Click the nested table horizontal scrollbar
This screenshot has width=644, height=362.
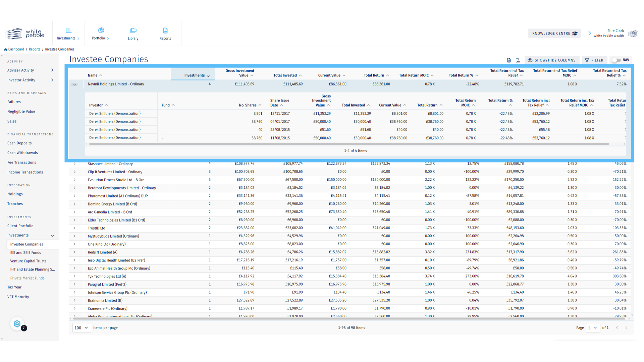tap(349, 144)
